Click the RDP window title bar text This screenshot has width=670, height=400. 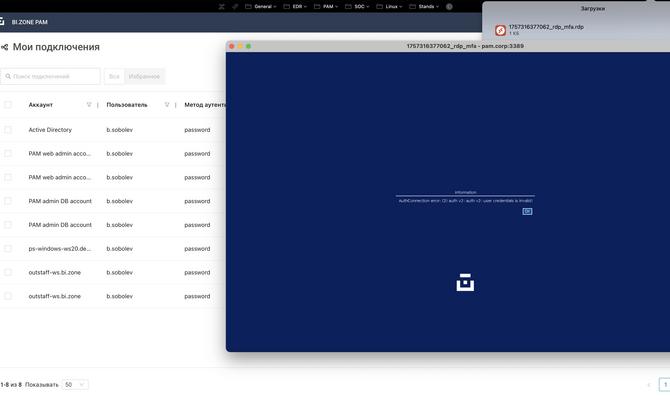tap(465, 46)
